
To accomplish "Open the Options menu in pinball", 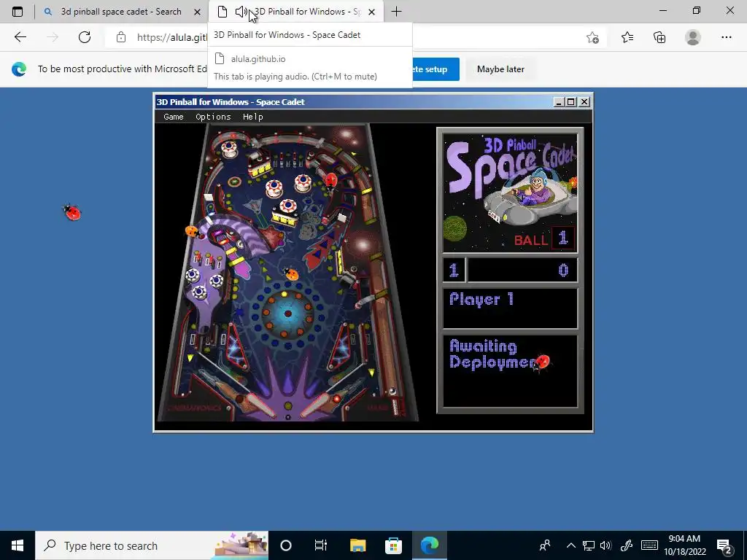I will click(x=213, y=117).
